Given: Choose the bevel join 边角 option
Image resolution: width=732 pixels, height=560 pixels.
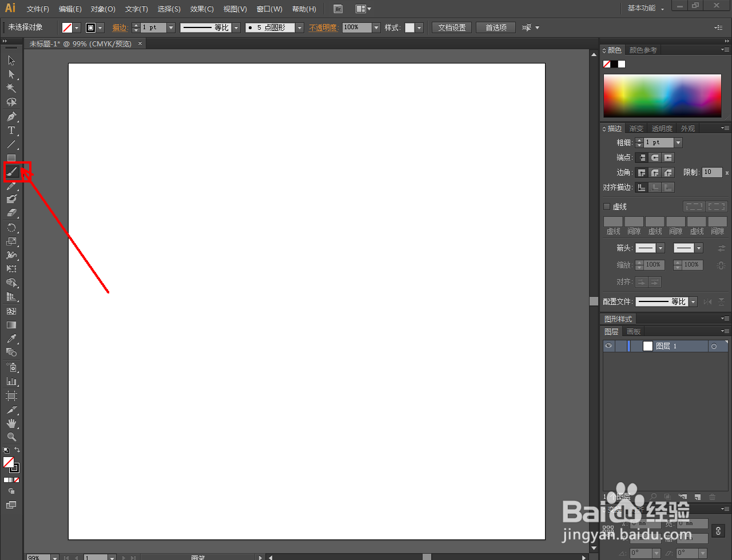Looking at the screenshot, I should pos(669,172).
